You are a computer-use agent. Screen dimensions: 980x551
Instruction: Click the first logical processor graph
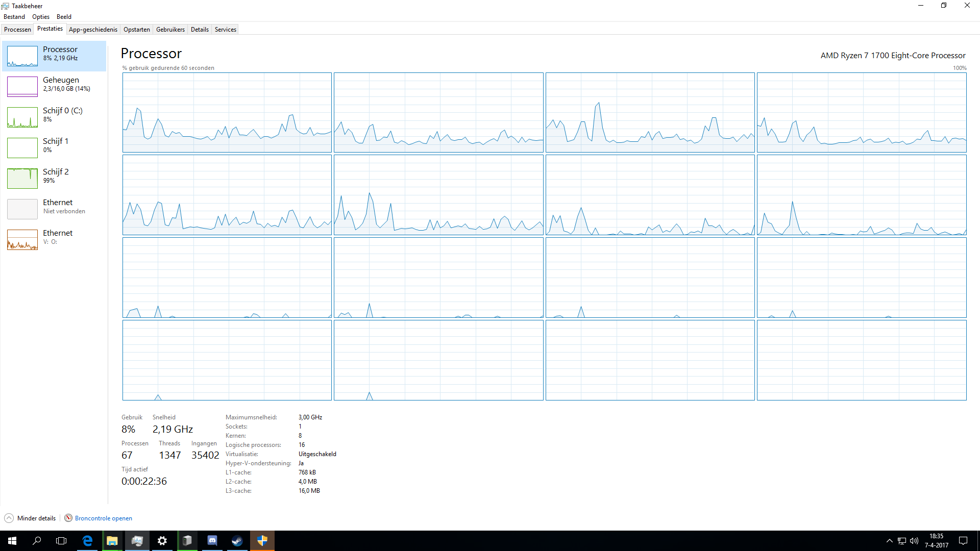point(227,112)
